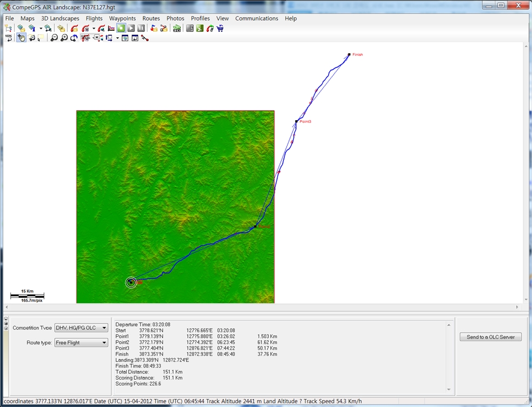
Task: Expand the dropdown arrow beside the map icons
Action: 41,29
